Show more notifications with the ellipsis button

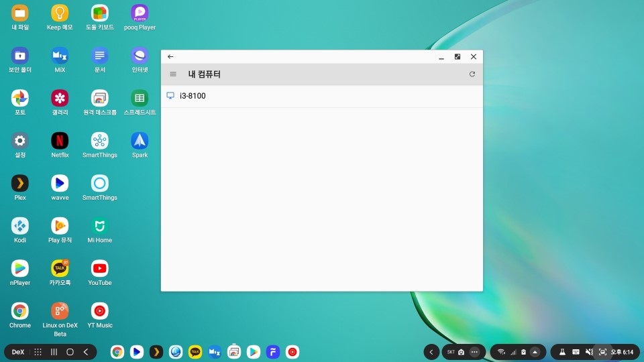(474, 352)
